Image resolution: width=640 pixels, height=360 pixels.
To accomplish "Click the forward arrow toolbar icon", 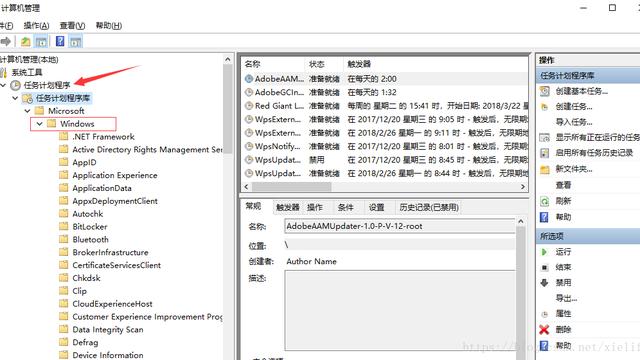I will click(x=6, y=41).
